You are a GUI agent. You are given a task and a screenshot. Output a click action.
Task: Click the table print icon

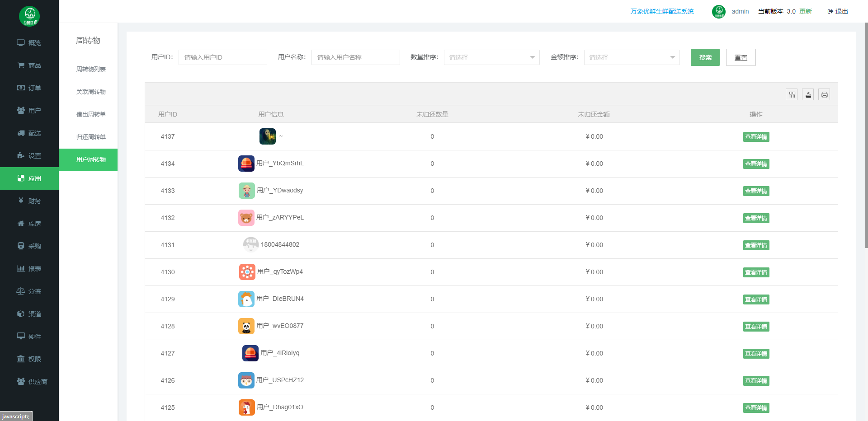tap(825, 94)
